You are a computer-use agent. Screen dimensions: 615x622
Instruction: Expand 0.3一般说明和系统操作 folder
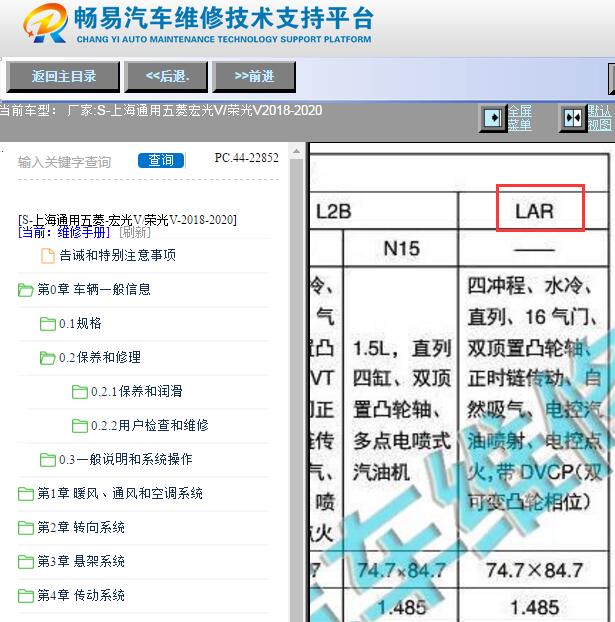click(x=126, y=459)
